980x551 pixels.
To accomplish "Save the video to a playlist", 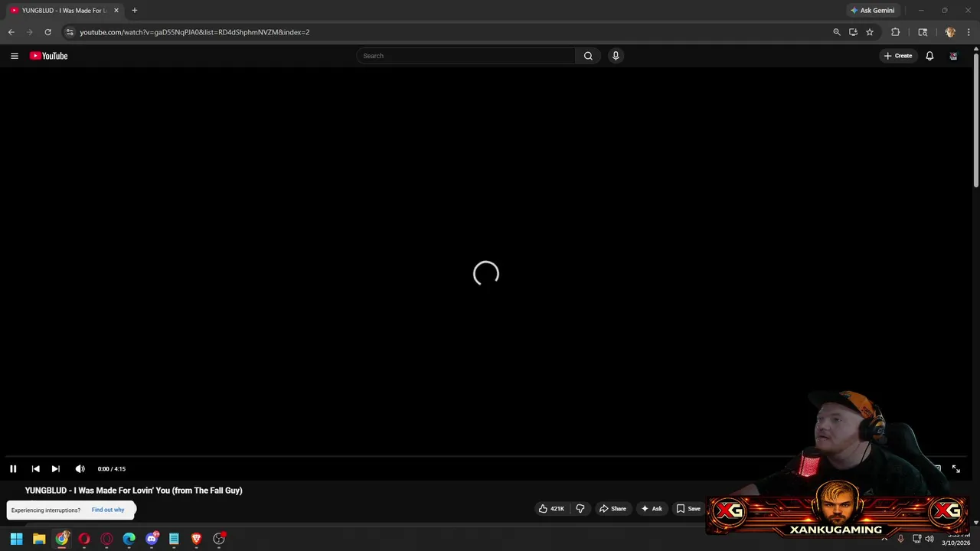I will pyautogui.click(x=688, y=509).
